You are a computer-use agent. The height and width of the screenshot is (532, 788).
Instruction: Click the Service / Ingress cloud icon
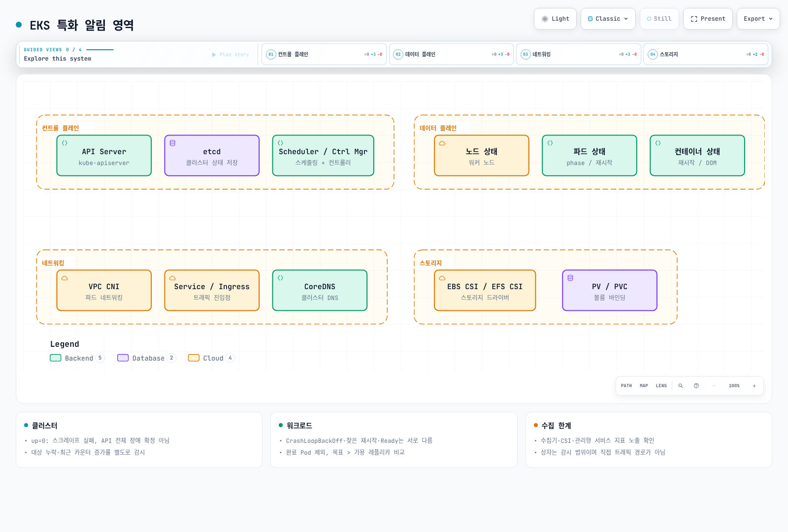pyautogui.click(x=172, y=278)
